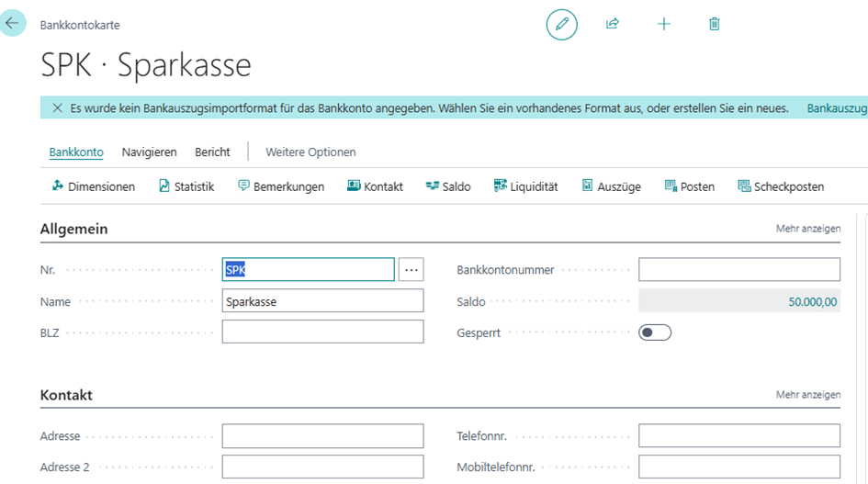The height and width of the screenshot is (484, 868).
Task: Open Scheckposten action
Action: [781, 186]
